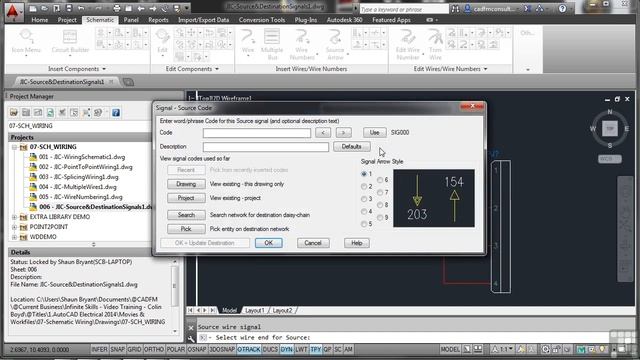Click the Edit Wire Number ribbon tool

pos(408,44)
